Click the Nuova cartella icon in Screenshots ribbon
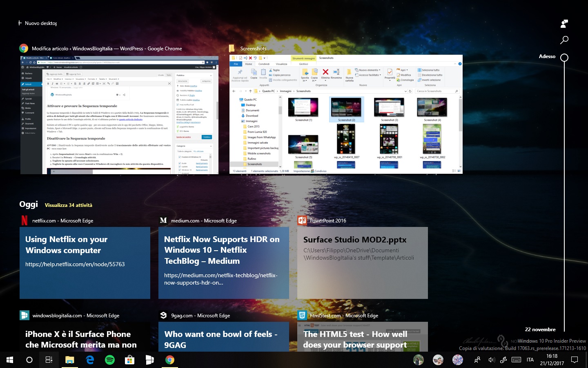 point(350,72)
